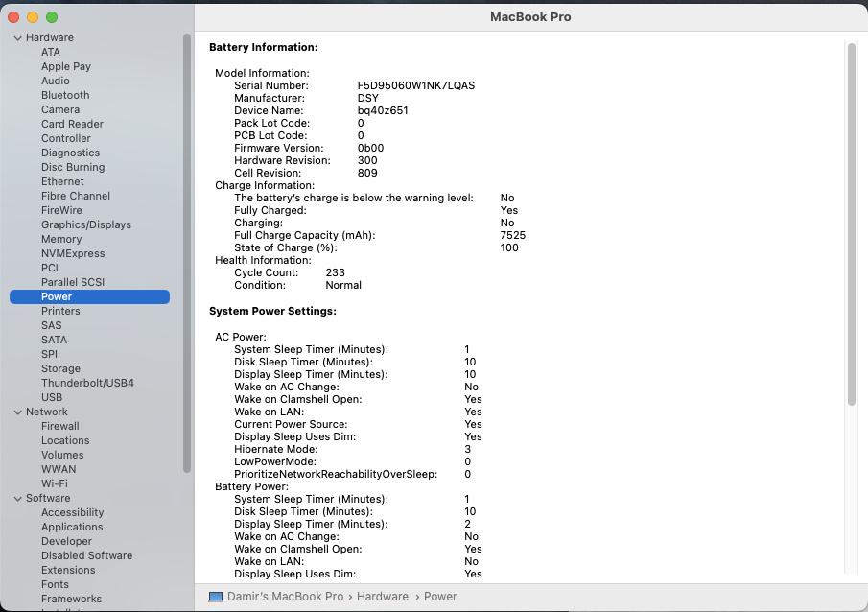Select Memory in the Hardware list
The image size is (868, 612).
61,239
